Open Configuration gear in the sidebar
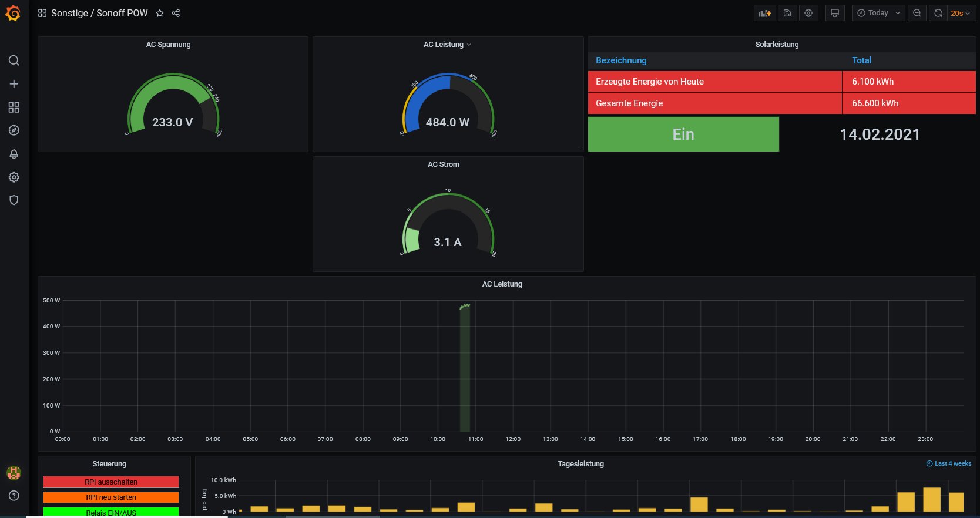980x518 pixels. click(x=14, y=177)
